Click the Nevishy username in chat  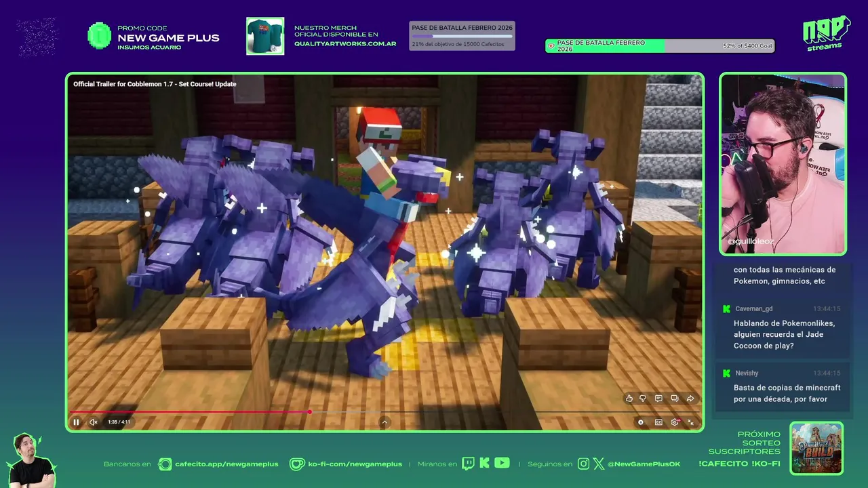(747, 373)
